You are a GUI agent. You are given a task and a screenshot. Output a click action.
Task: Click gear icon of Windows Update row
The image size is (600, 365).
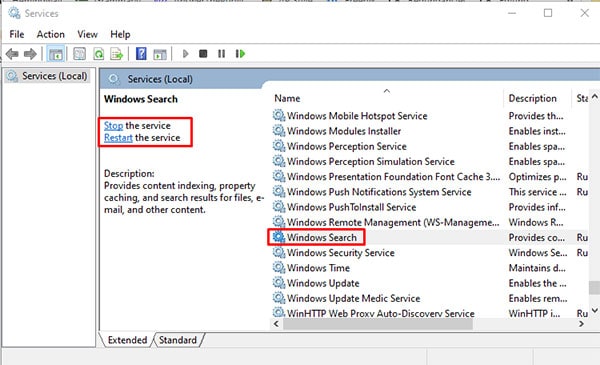click(279, 283)
